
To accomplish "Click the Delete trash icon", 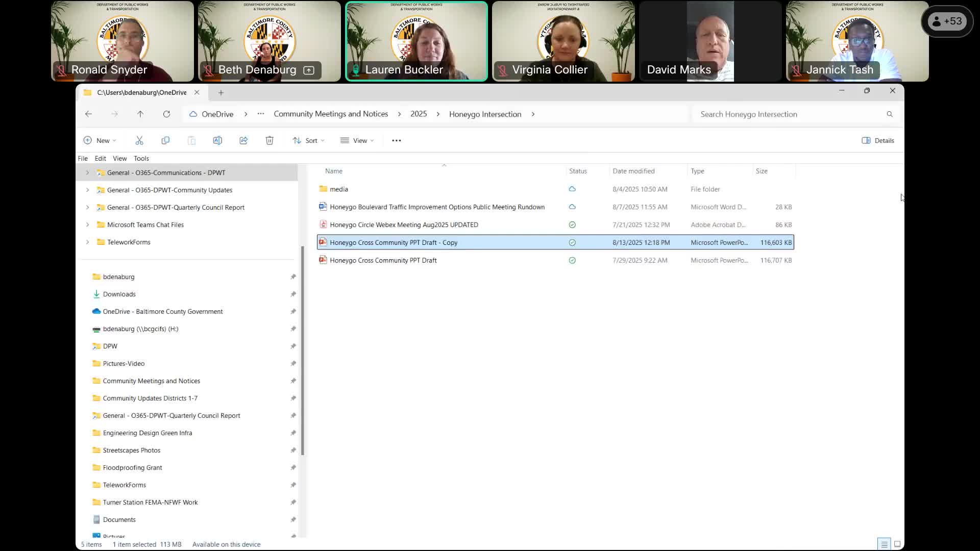I will [269, 140].
